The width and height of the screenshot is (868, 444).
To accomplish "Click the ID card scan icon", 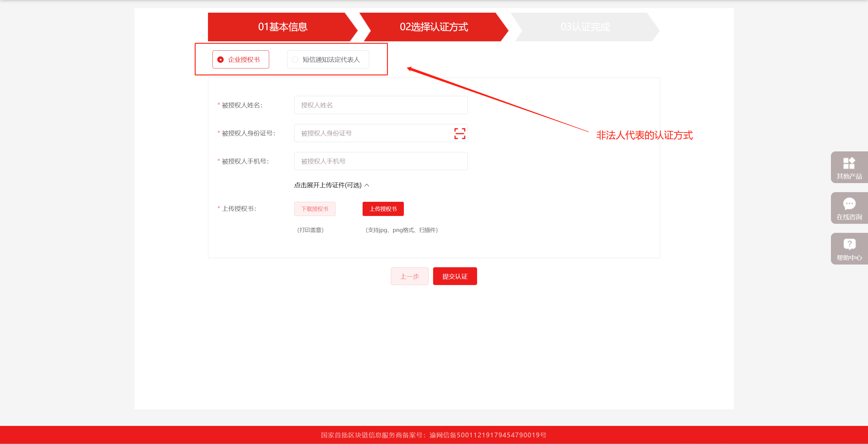I will (x=460, y=133).
